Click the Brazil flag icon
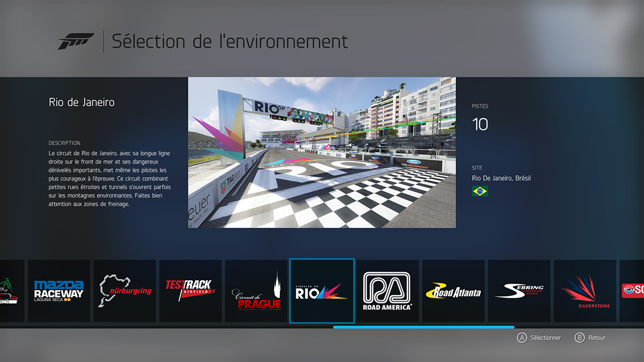Screen dimensions: 644x362 click(480, 191)
